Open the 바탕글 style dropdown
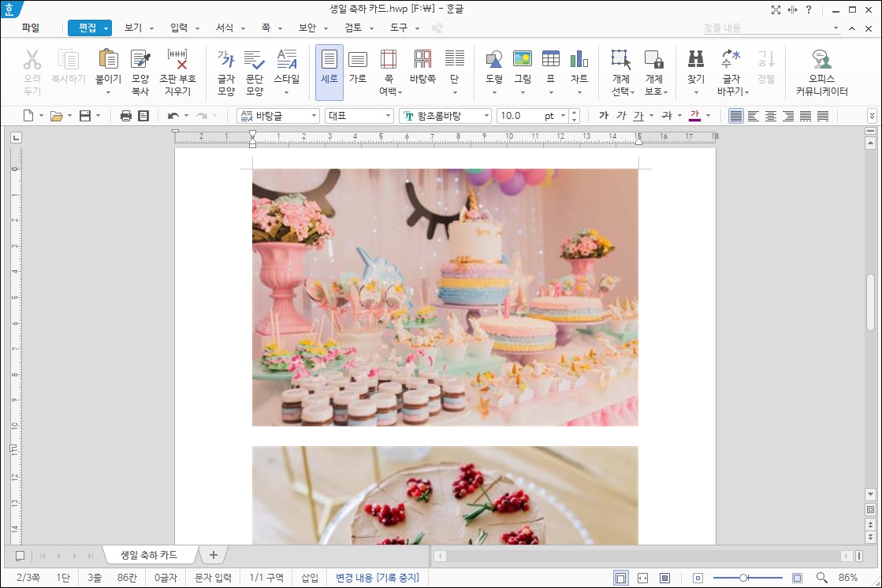The height and width of the screenshot is (588, 882). click(314, 116)
